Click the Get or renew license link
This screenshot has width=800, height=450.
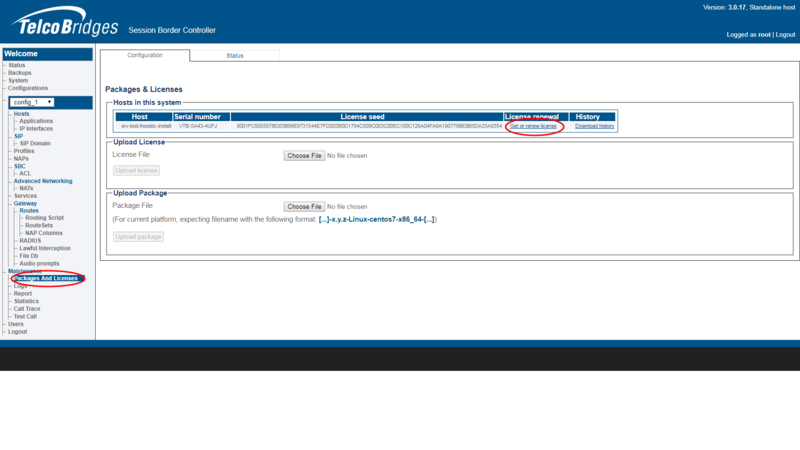point(533,126)
